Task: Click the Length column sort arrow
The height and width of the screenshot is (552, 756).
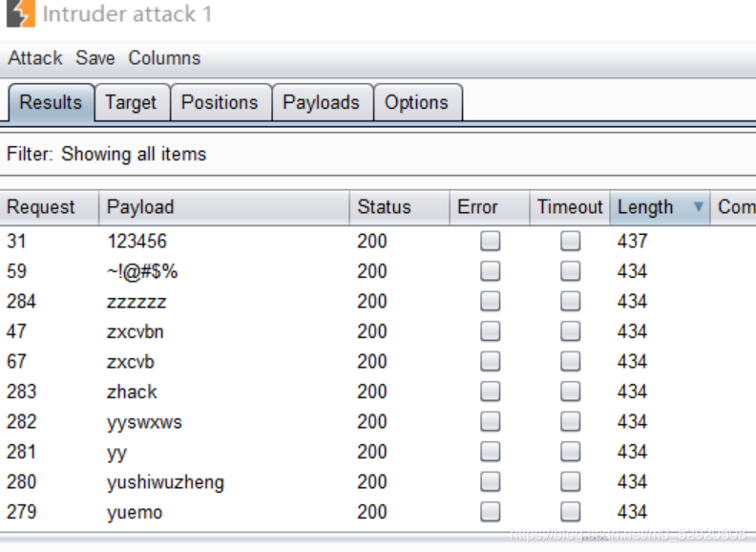Action: (698, 207)
